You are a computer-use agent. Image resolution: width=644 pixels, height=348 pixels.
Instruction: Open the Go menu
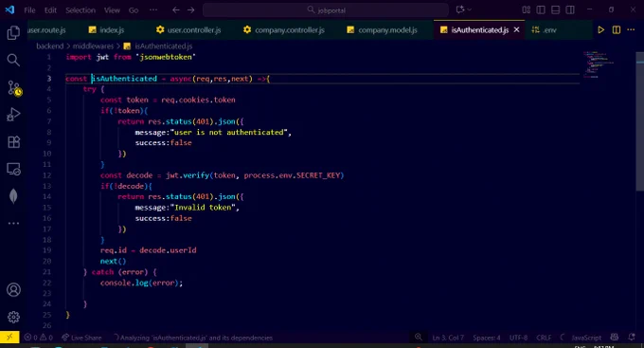pos(134,10)
